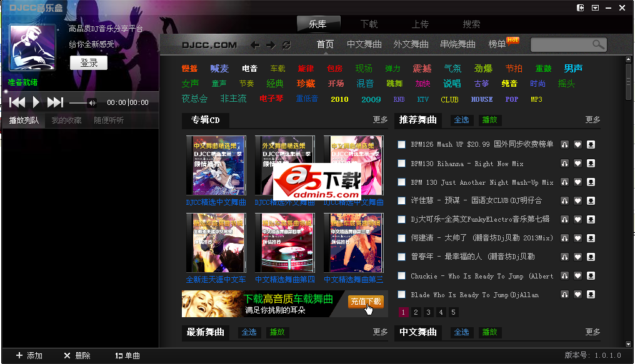This screenshot has width=635, height=364.
Task: Play 推荐舞曲 selection with 播放
Action: click(489, 120)
